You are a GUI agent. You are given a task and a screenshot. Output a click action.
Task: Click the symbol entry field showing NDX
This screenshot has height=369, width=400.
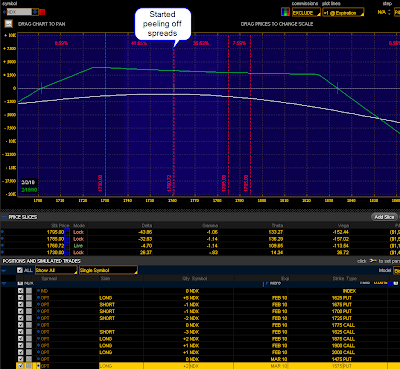click(19, 12)
